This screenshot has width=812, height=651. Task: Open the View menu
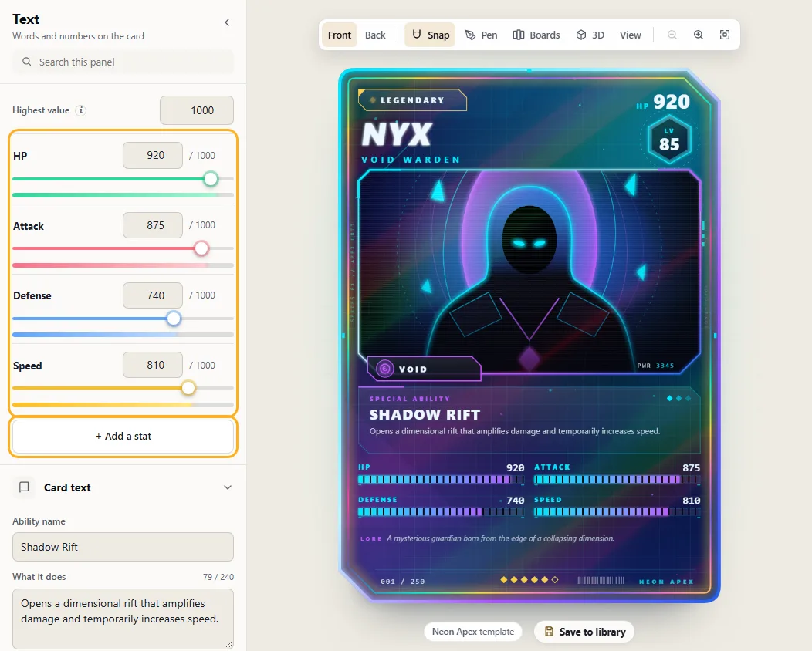pos(631,35)
